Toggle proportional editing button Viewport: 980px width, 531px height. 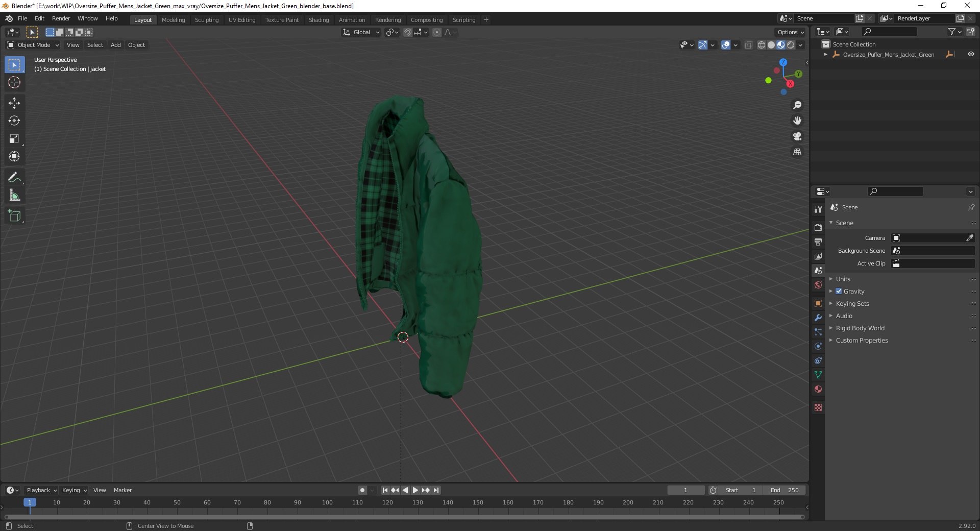click(x=437, y=32)
